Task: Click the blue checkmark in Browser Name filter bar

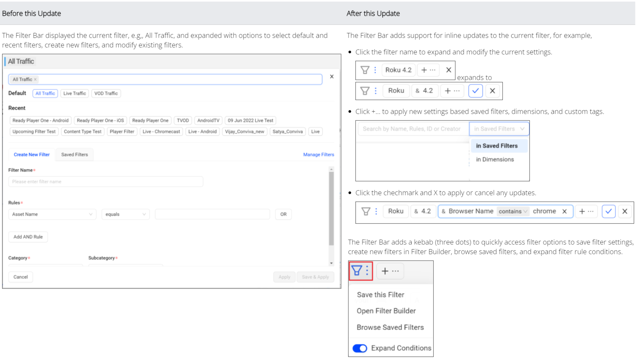Action: 608,211
